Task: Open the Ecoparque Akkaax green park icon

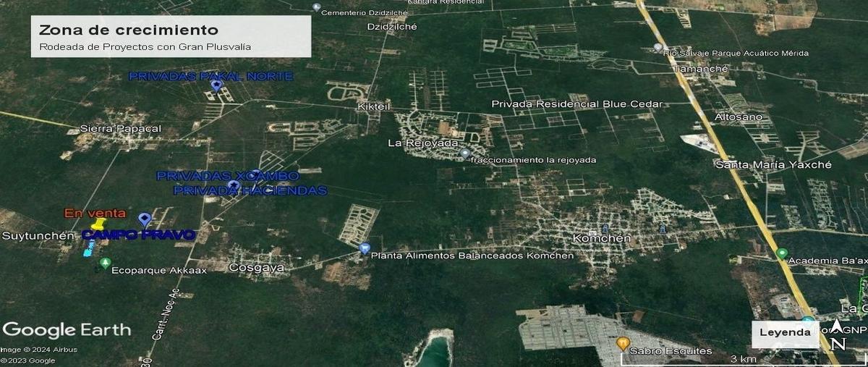Action: coord(106,262)
